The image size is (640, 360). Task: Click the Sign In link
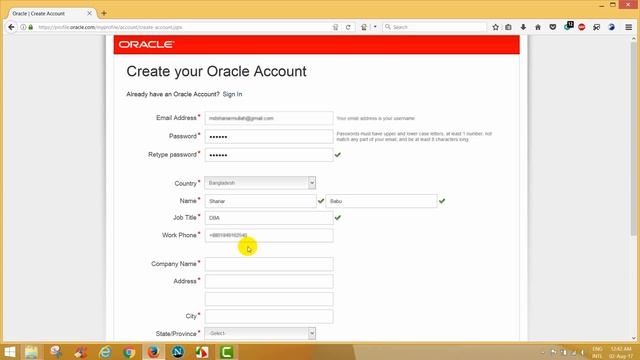(x=232, y=94)
